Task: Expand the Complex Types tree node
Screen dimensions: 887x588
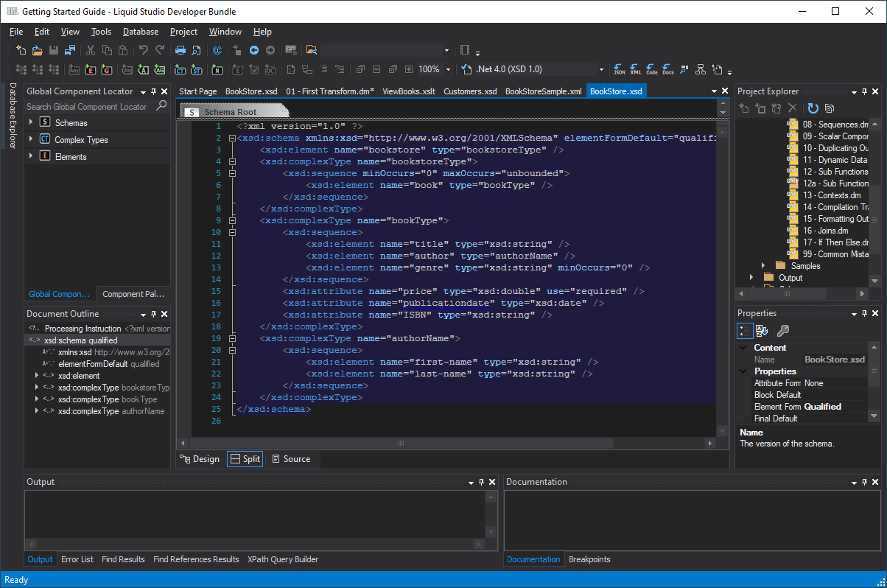Action: (x=31, y=139)
